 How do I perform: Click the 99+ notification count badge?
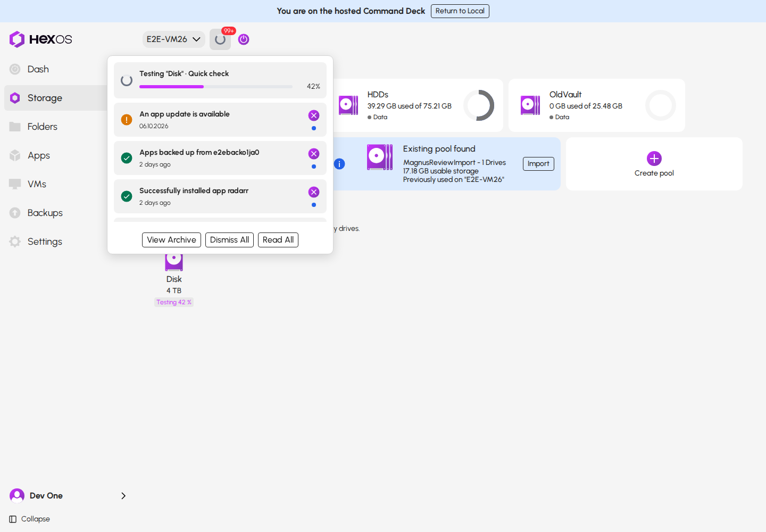coord(229,31)
